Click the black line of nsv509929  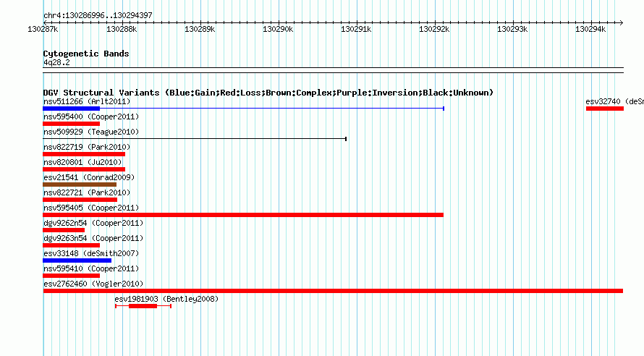click(x=195, y=139)
